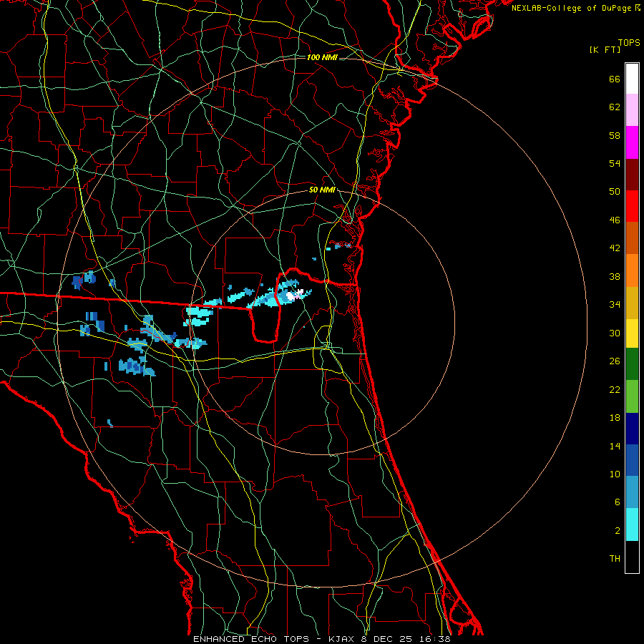Select the light green legend swatch
Image resolution: width=644 pixels, height=644 pixels.
[x=632, y=396]
